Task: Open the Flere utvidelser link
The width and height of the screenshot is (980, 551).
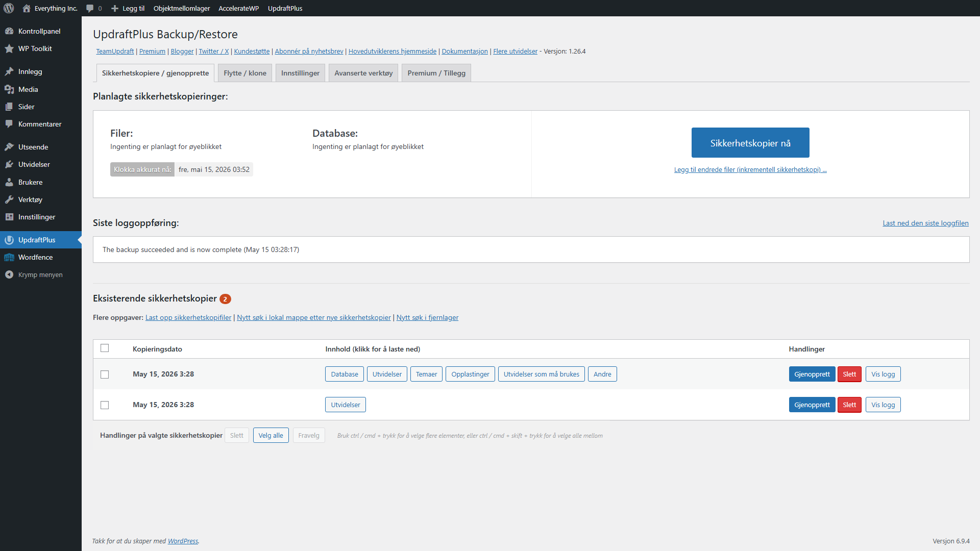Action: tap(515, 51)
